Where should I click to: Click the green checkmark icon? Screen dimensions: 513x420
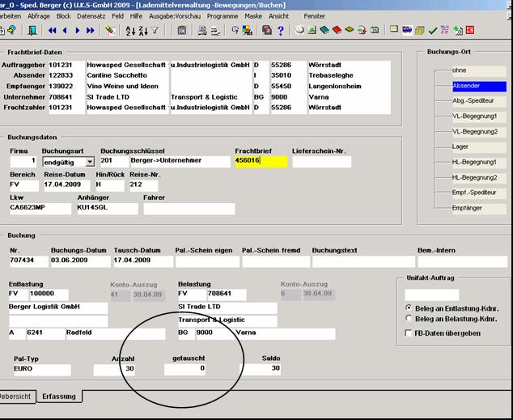[x=433, y=31]
